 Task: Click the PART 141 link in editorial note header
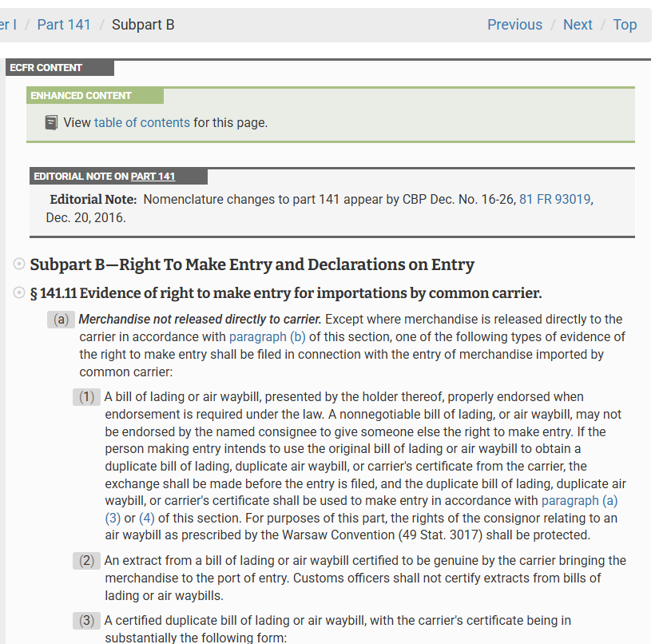coord(153,177)
